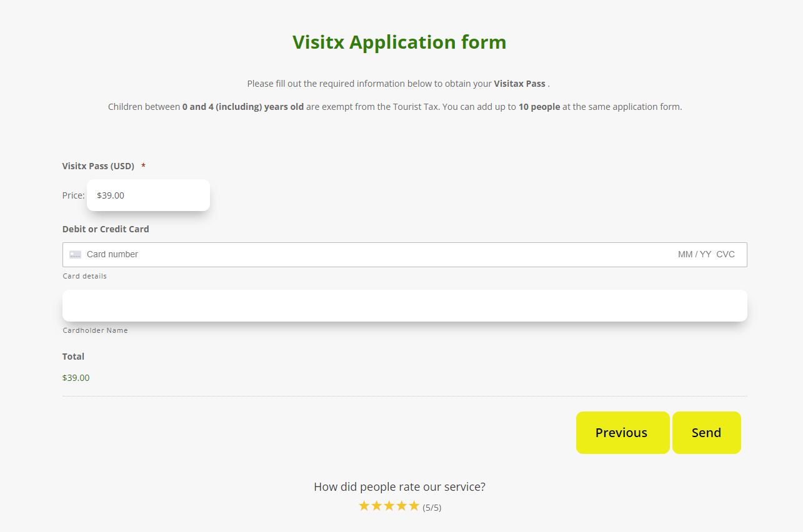Click the credit card icon in card field
This screenshot has width=803, height=532.
click(75, 255)
